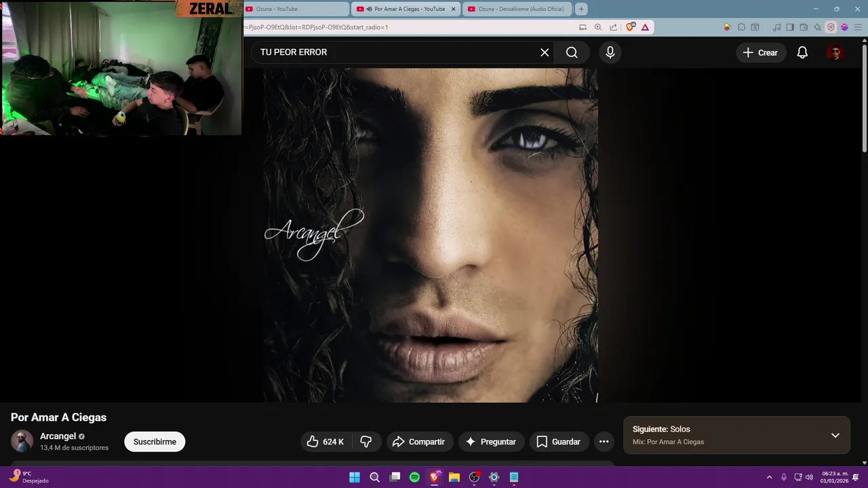The image size is (868, 488).
Task: Click the share page icon in address bar
Action: [x=613, y=27]
